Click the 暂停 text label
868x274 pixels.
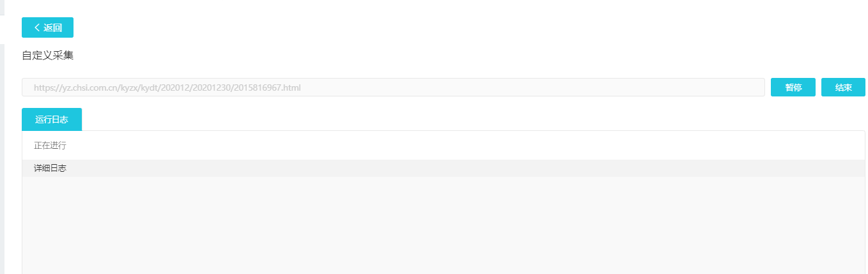coord(793,88)
